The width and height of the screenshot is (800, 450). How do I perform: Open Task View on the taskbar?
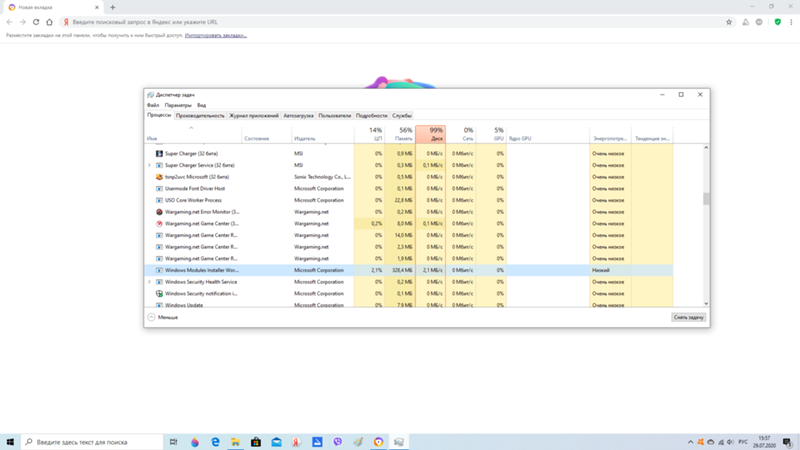click(x=173, y=442)
